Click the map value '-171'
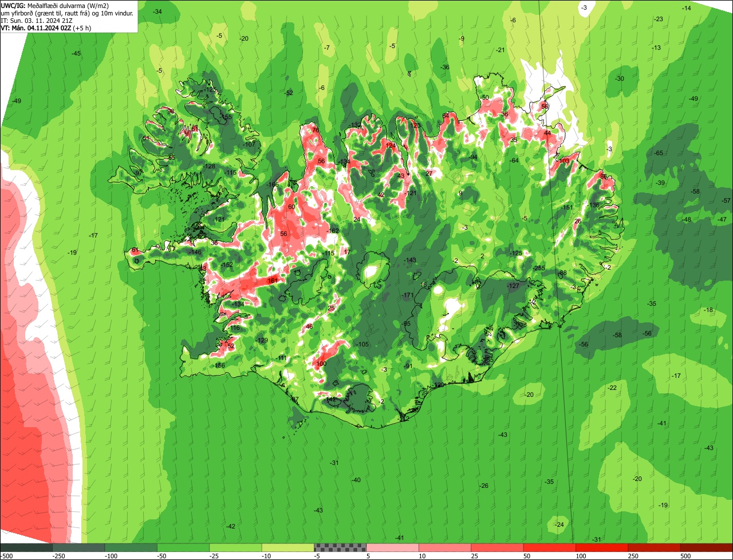The width and height of the screenshot is (733, 560). (407, 295)
